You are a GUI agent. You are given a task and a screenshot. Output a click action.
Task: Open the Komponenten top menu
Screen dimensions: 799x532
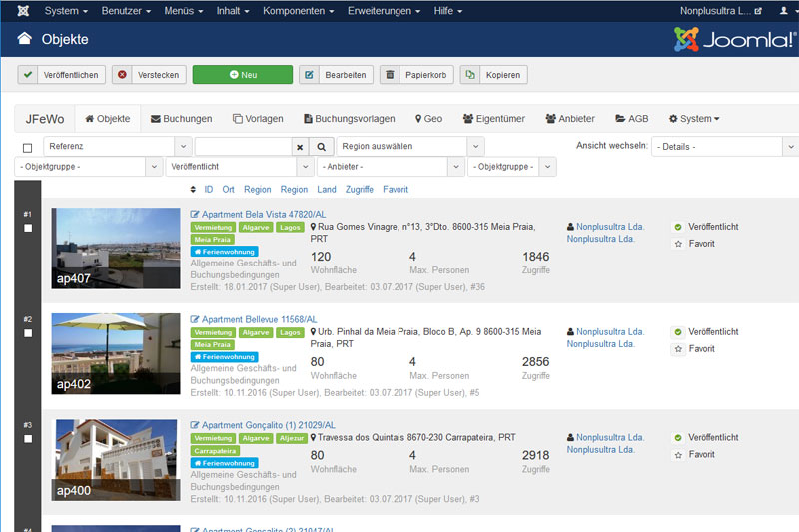click(x=298, y=11)
